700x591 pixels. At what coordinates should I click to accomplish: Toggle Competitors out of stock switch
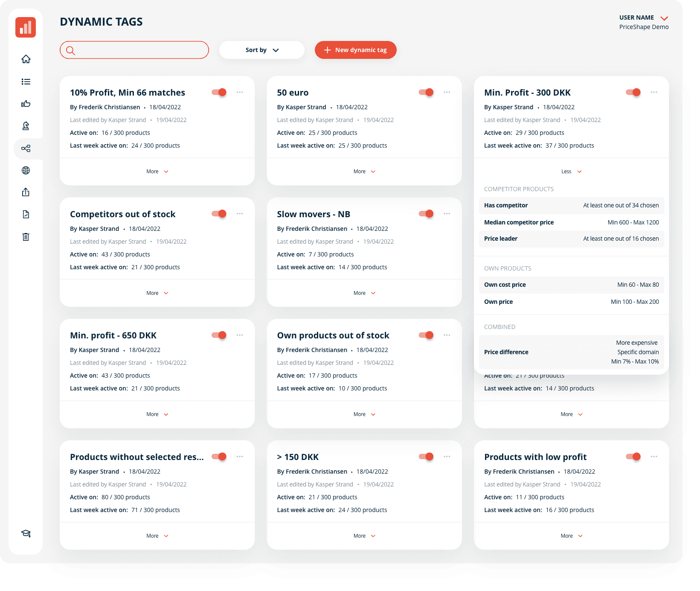click(x=219, y=214)
